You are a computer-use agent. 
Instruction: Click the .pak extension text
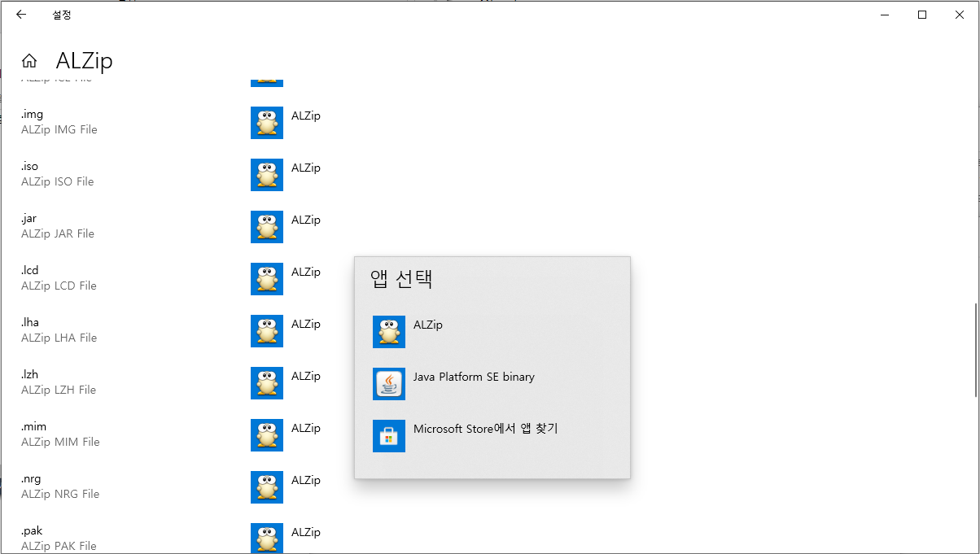click(x=32, y=530)
